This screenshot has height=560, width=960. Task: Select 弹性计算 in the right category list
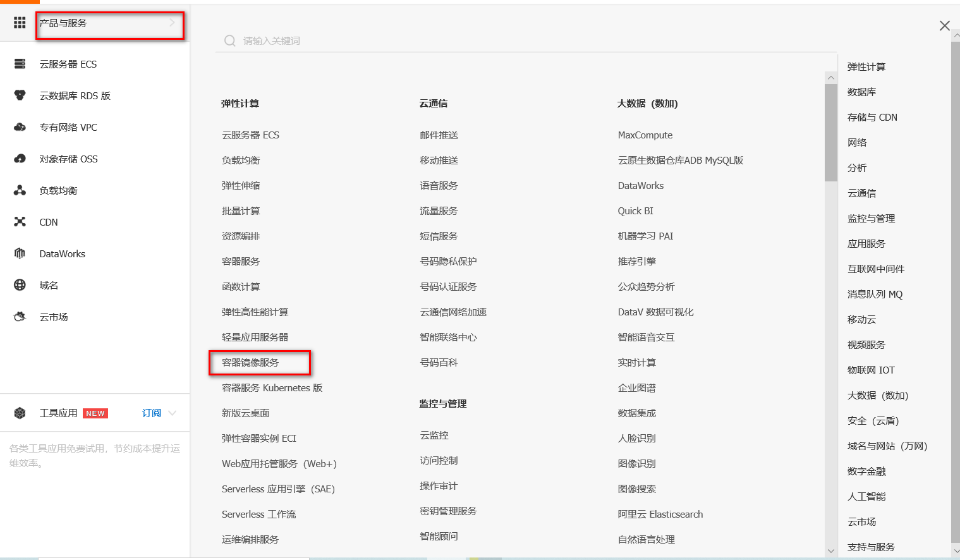click(866, 66)
